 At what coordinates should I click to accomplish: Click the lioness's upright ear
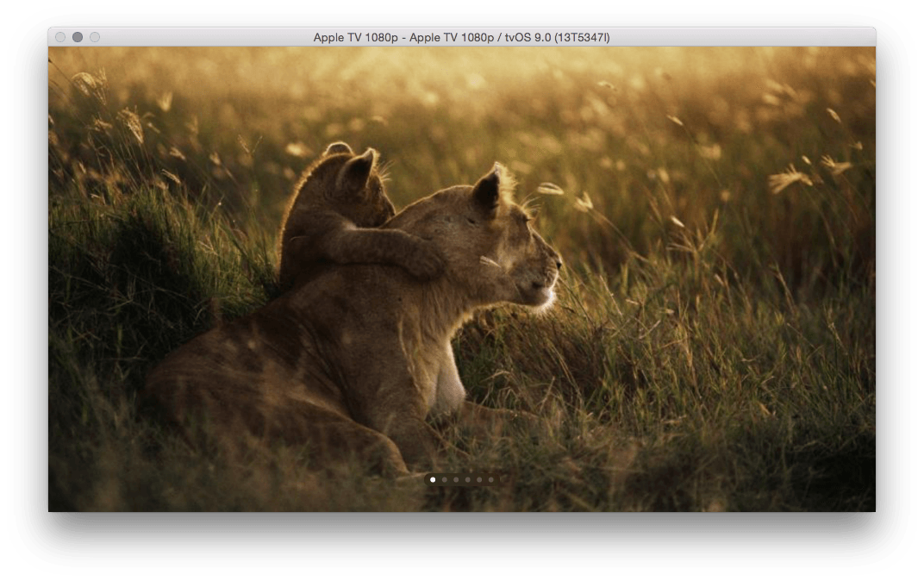click(x=489, y=190)
